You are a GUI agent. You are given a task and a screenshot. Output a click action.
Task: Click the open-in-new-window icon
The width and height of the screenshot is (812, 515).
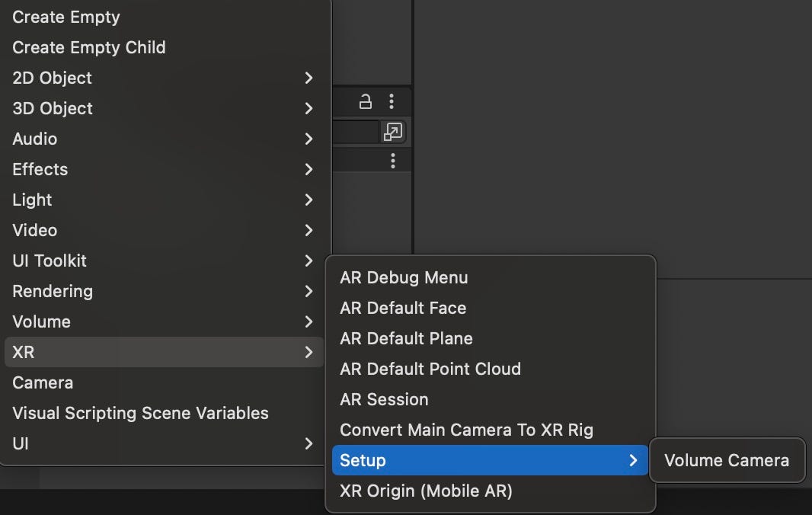point(392,131)
